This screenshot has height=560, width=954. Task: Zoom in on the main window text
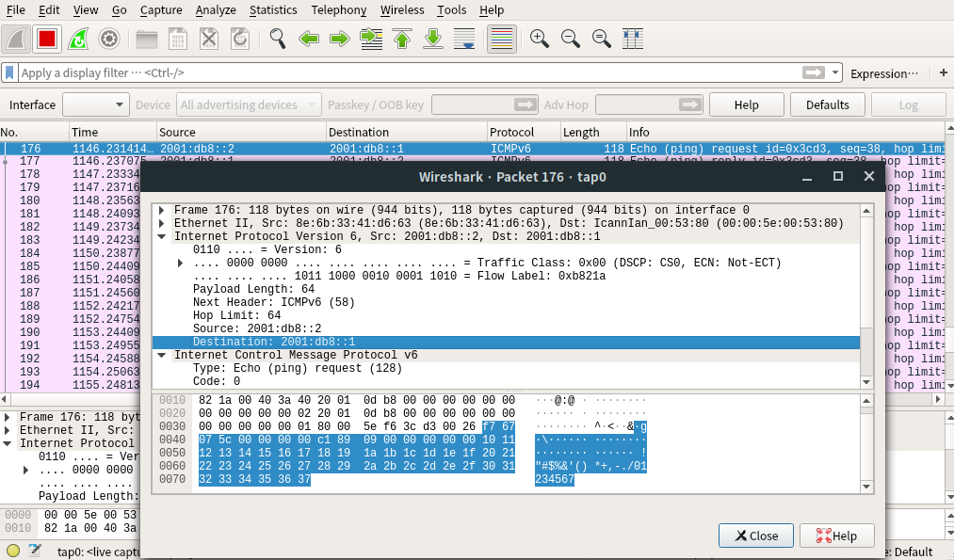point(539,39)
